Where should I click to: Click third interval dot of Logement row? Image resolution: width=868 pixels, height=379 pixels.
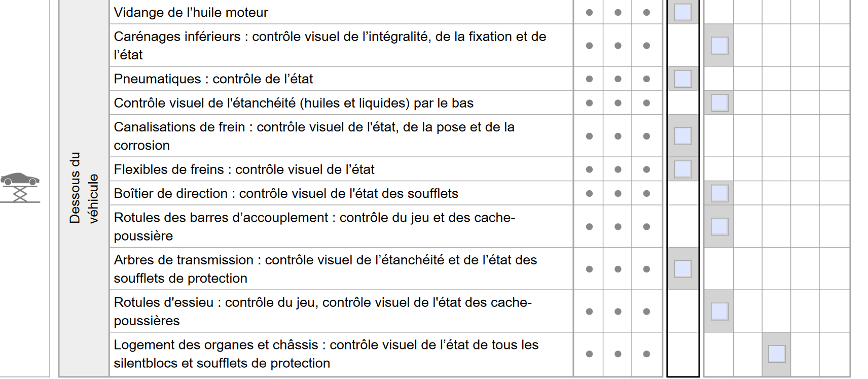(646, 354)
